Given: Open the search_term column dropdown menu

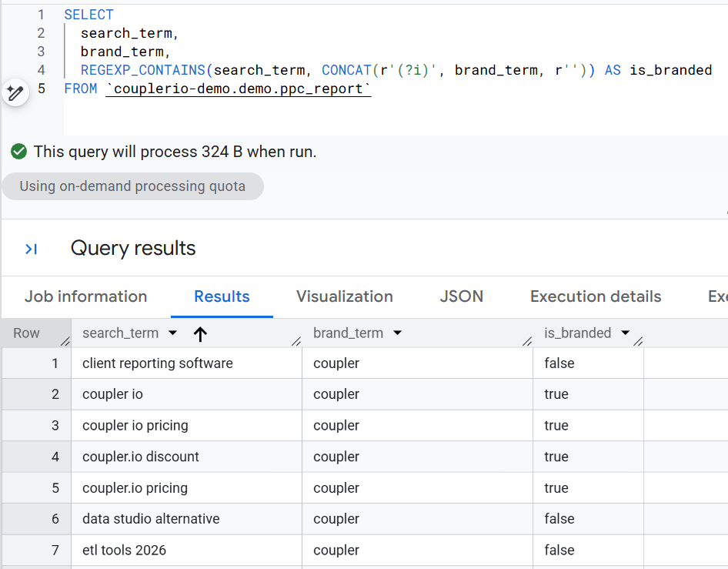Looking at the screenshot, I should click(172, 333).
